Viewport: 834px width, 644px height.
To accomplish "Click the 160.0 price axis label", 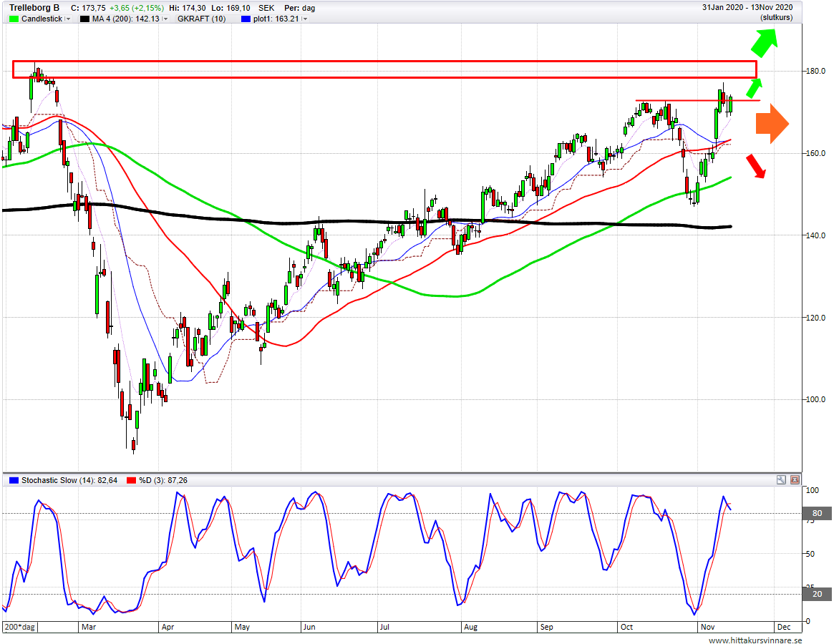I will 816,153.
